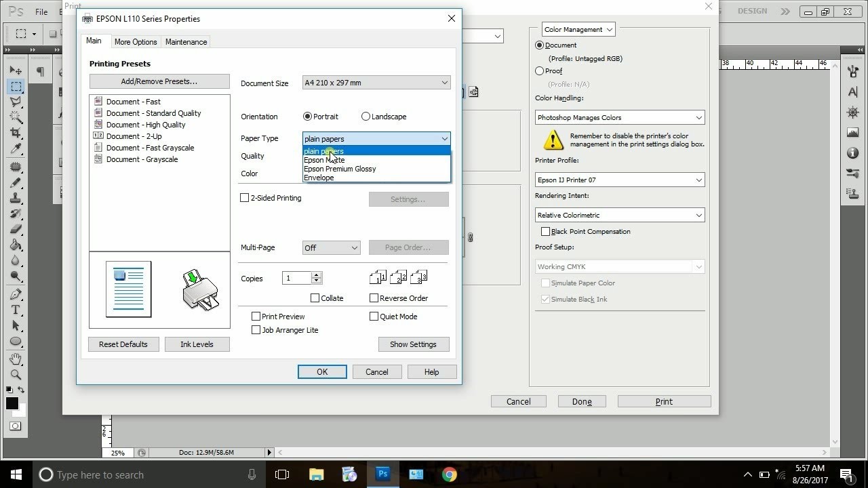Open the Clone Source panel icon

pos(853,194)
